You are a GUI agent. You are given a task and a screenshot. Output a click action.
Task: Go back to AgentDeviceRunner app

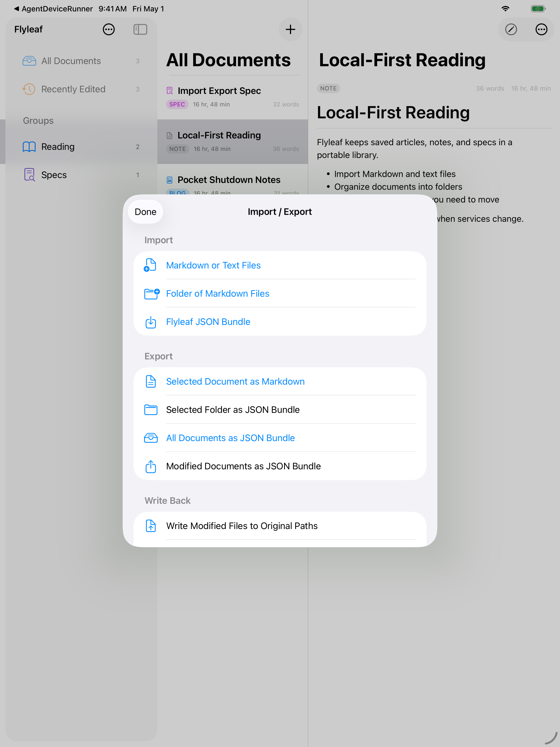[x=53, y=9]
